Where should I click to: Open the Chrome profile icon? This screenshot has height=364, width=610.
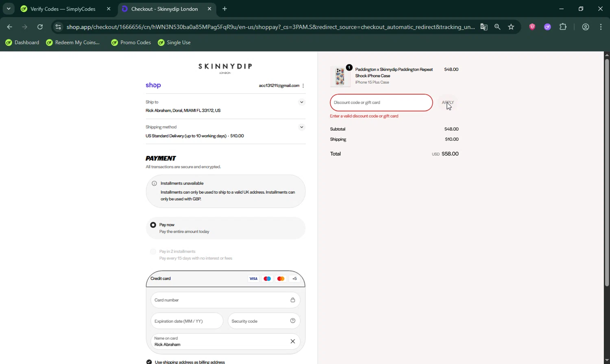(x=586, y=27)
